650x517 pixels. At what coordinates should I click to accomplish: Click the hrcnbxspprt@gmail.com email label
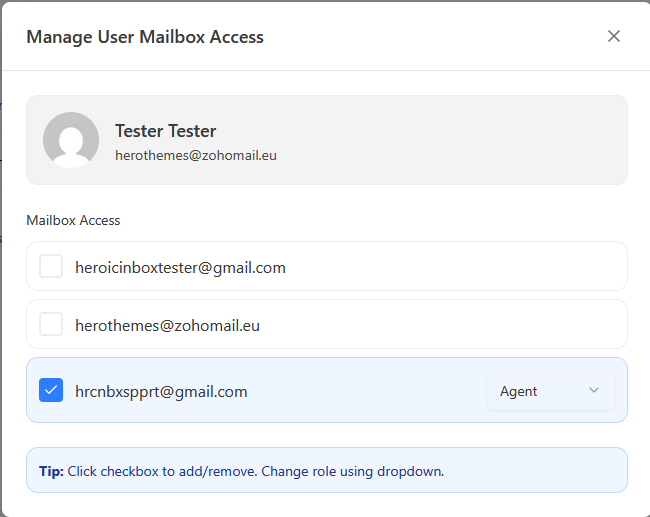(x=161, y=391)
